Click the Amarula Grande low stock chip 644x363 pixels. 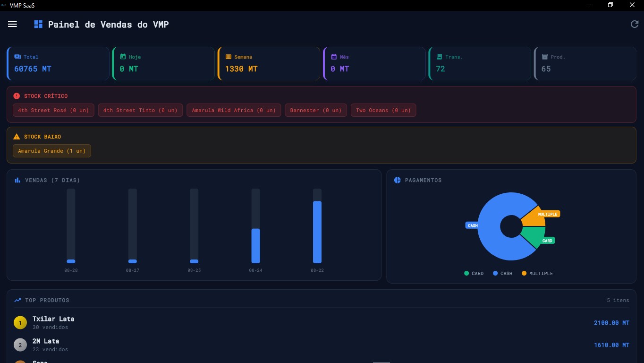pos(52,151)
